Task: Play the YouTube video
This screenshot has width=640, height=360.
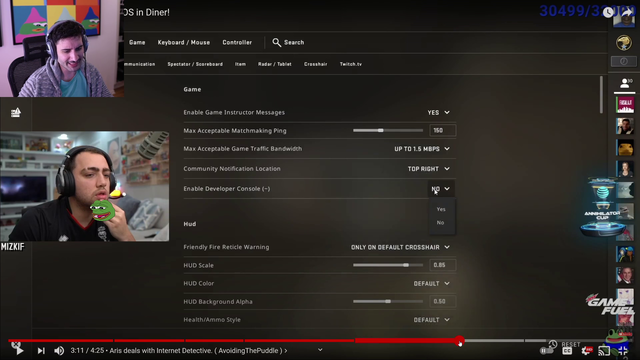Action: [19, 350]
